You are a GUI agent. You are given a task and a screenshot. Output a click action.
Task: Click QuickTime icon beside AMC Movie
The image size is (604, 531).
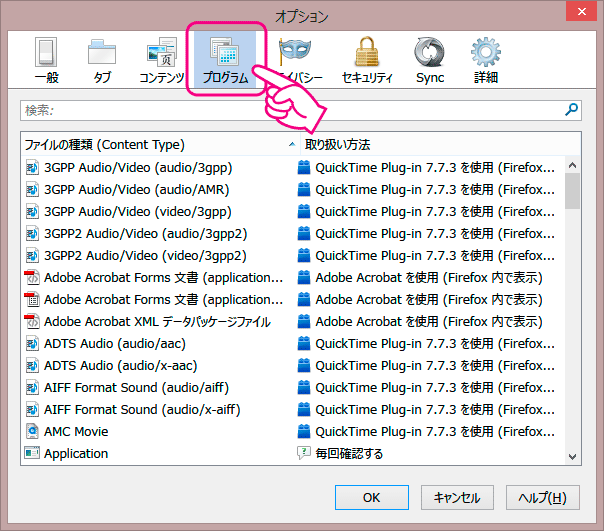pyautogui.click(x=32, y=431)
